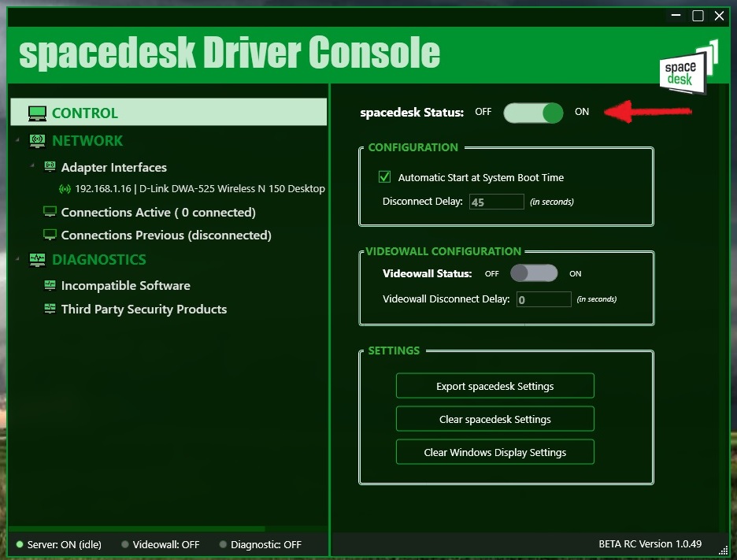The image size is (737, 560).
Task: Click the Connections Active monitor icon
Action: click(x=50, y=212)
